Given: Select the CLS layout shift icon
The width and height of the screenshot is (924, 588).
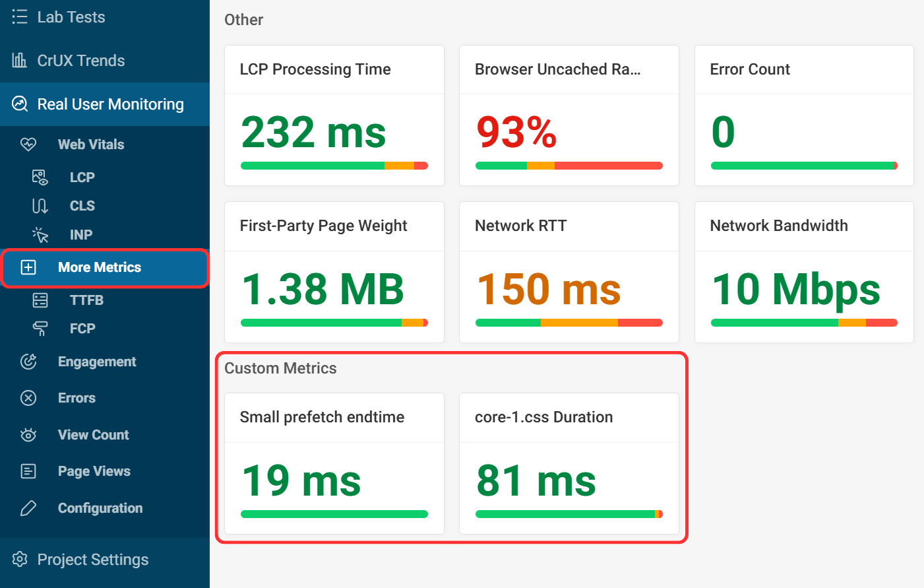Looking at the screenshot, I should coord(40,205).
